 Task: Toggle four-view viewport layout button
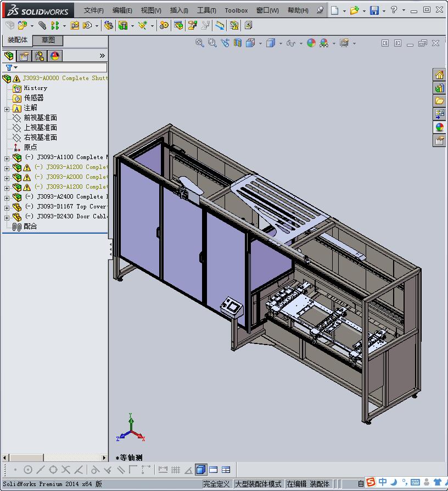point(226,470)
